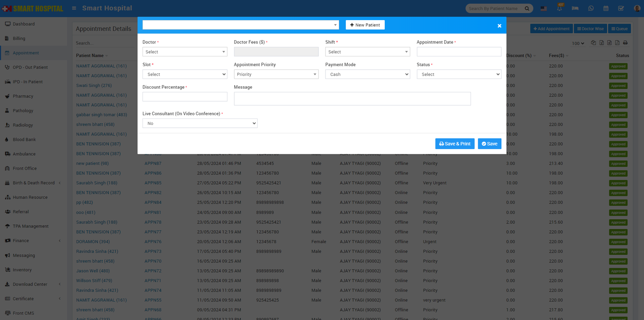
Task: Open the WhatsApp chat icon
Action: click(x=591, y=8)
